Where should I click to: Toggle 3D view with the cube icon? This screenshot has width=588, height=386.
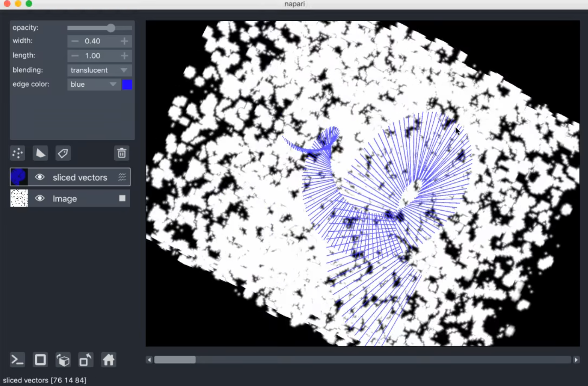coord(63,360)
